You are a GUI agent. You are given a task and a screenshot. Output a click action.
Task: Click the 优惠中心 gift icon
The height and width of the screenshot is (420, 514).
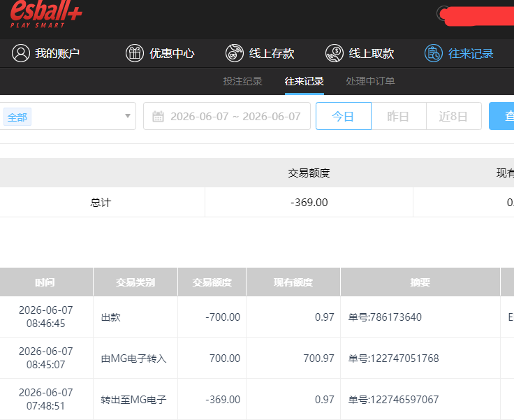tap(135, 53)
